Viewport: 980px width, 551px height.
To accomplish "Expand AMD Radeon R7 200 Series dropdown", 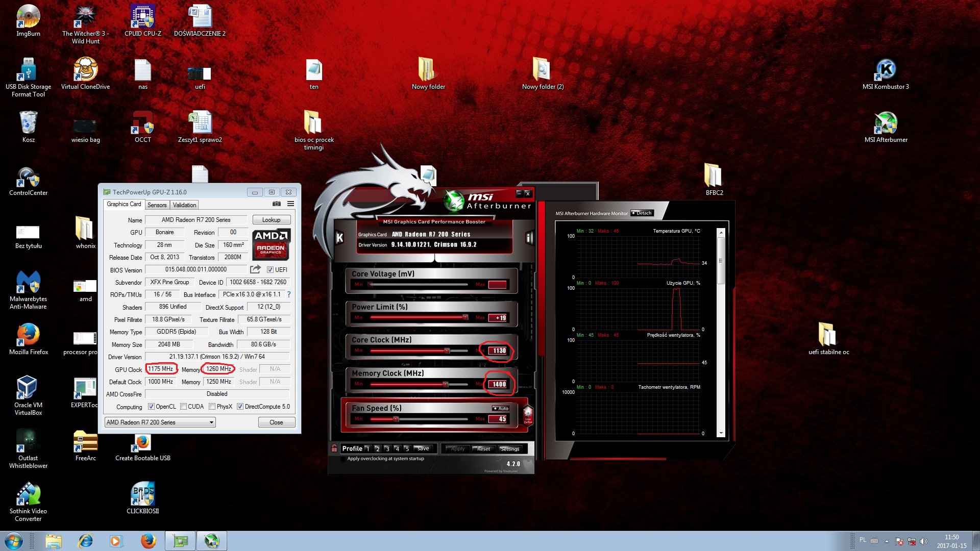I will (211, 422).
